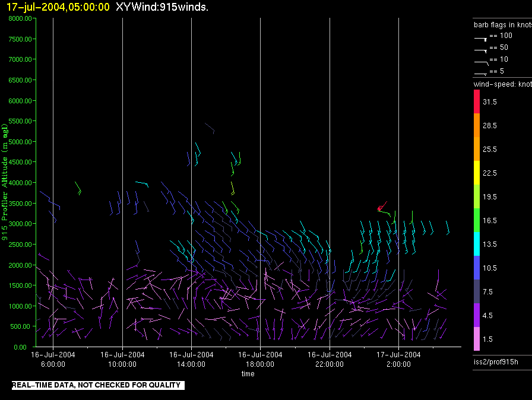Click the 2000.00 altitude axis label

(x=20, y=265)
